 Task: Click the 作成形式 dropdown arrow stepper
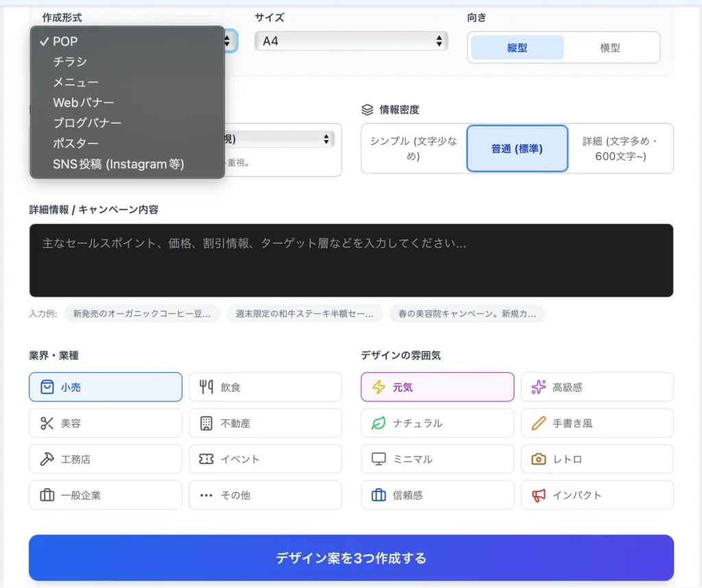228,41
